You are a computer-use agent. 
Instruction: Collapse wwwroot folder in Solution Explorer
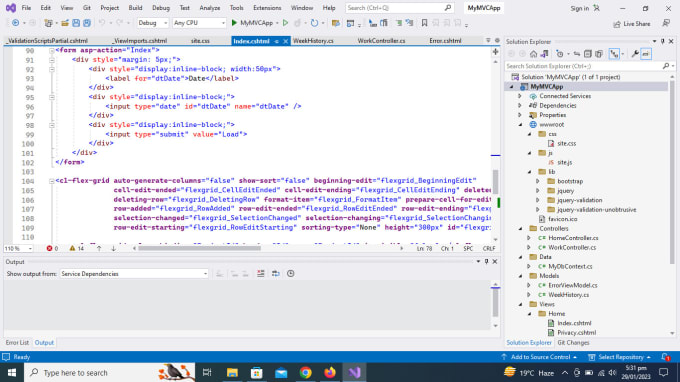520,124
